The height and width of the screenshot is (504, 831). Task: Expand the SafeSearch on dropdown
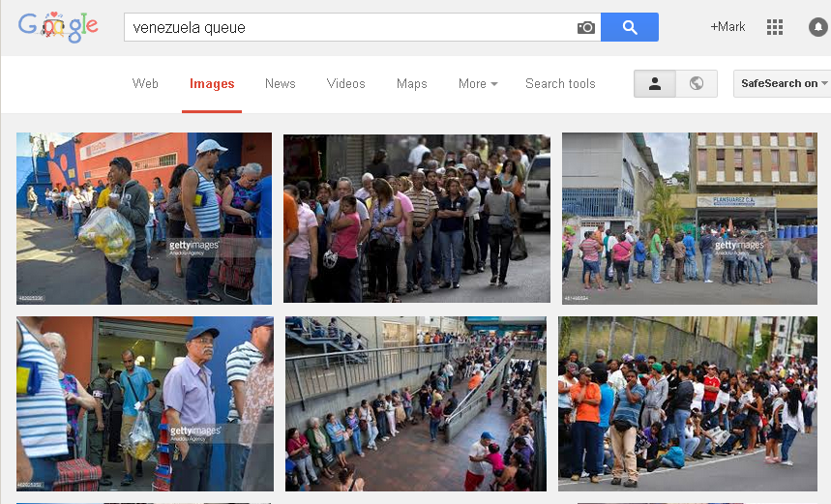point(783,84)
